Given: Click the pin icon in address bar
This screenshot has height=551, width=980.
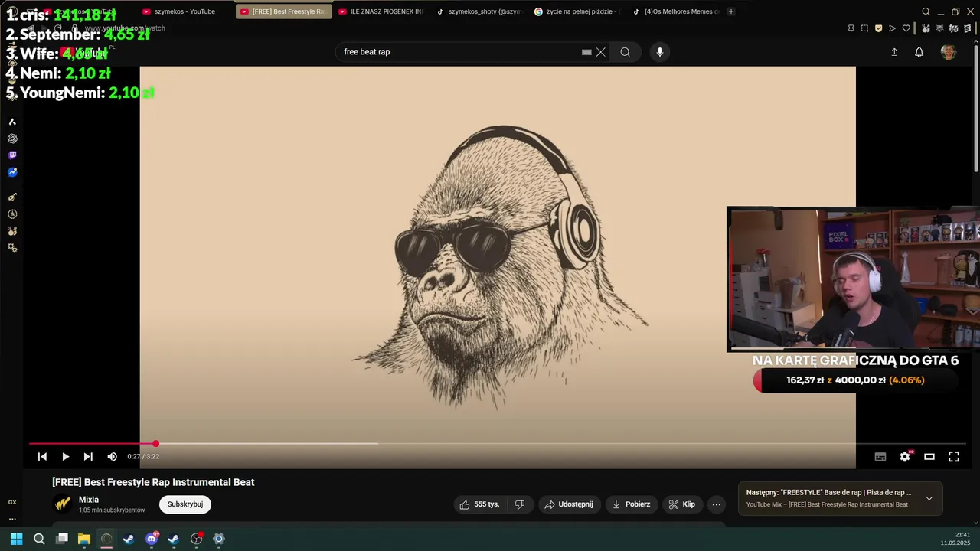Looking at the screenshot, I should click(x=851, y=28).
